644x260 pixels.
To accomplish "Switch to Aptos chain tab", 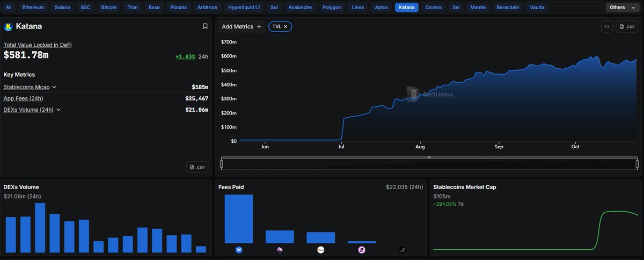I will 382,8.
